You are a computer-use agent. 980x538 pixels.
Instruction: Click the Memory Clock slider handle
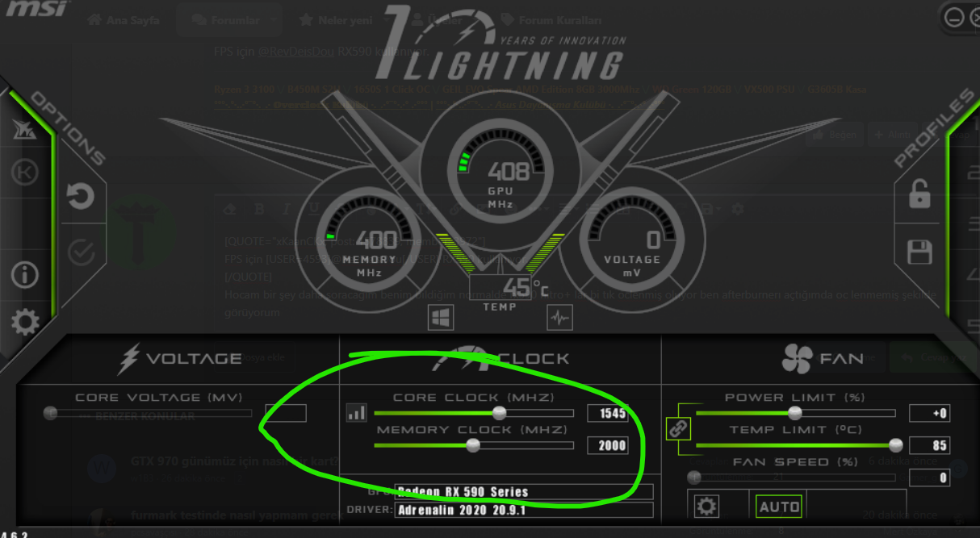tap(473, 445)
